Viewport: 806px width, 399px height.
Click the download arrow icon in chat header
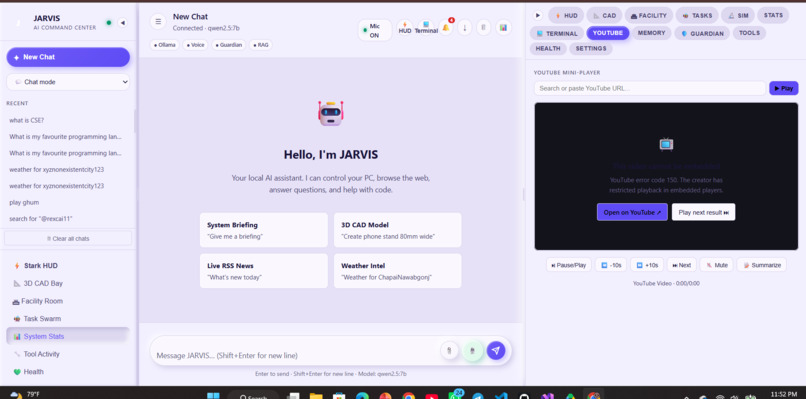point(465,27)
